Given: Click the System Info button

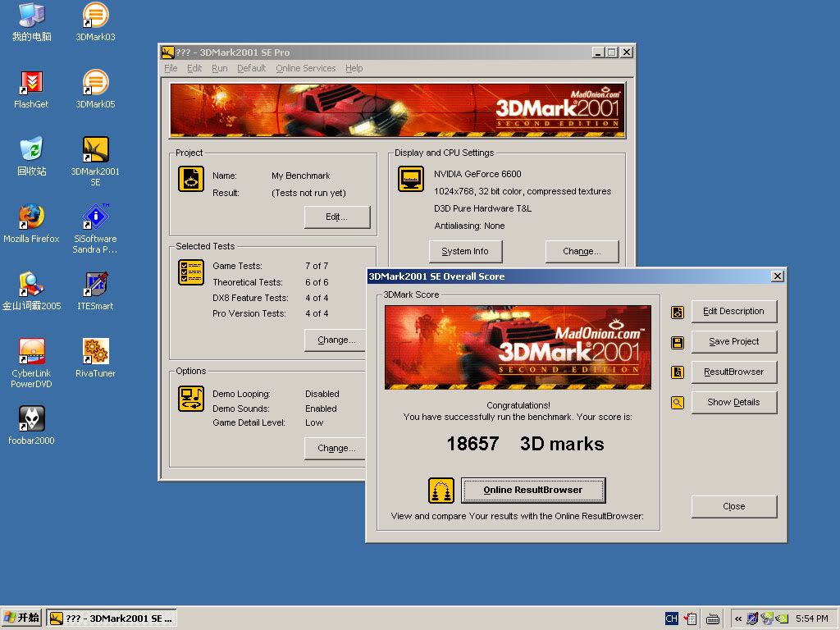Looking at the screenshot, I should [465, 251].
